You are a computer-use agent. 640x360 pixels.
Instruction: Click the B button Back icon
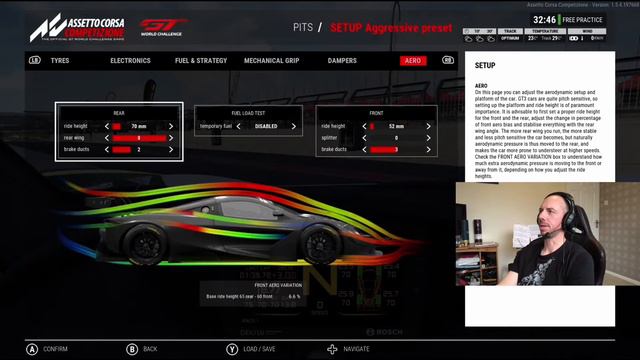coord(132,349)
